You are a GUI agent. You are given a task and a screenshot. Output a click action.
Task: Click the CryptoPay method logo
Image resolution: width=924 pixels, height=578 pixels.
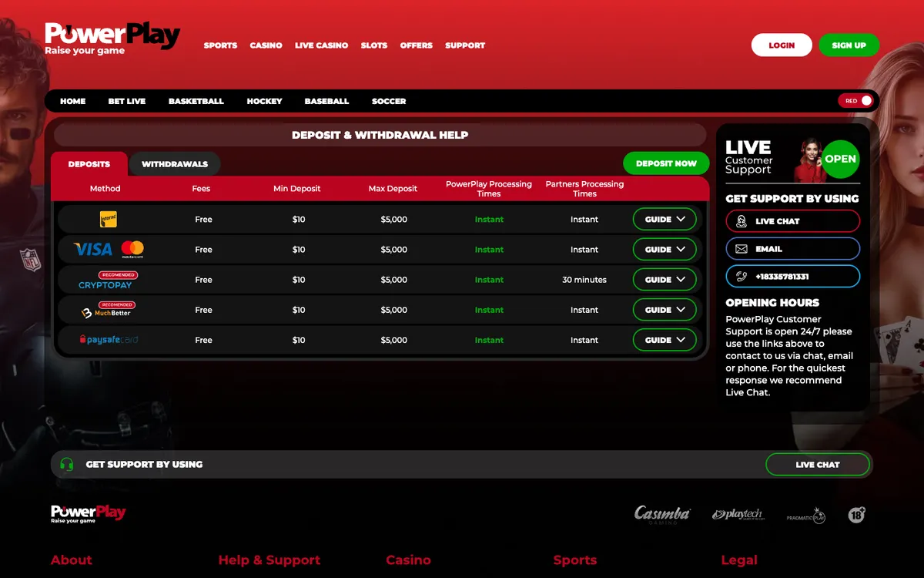pos(108,281)
